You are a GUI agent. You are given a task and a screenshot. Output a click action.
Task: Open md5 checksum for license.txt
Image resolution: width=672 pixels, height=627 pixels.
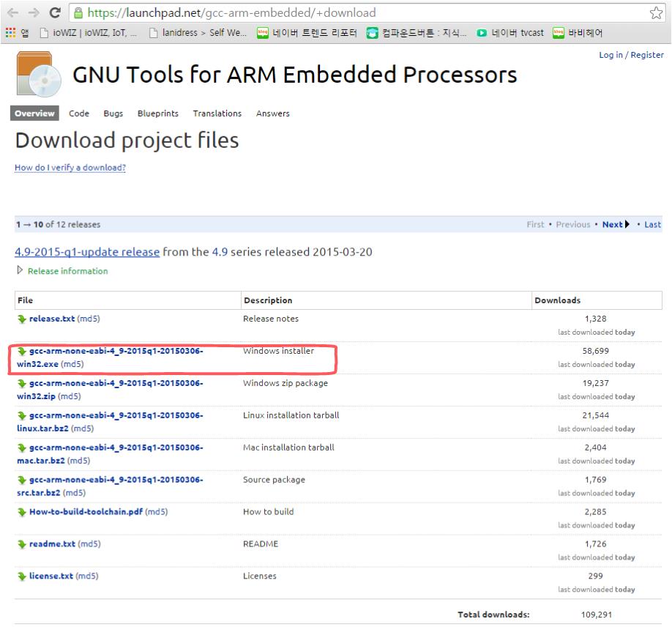tap(87, 576)
